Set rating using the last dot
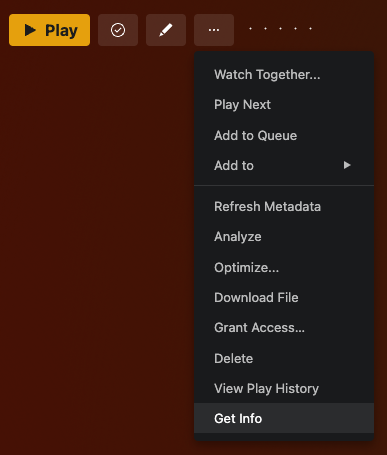This screenshot has height=455, width=387. pos(310,29)
